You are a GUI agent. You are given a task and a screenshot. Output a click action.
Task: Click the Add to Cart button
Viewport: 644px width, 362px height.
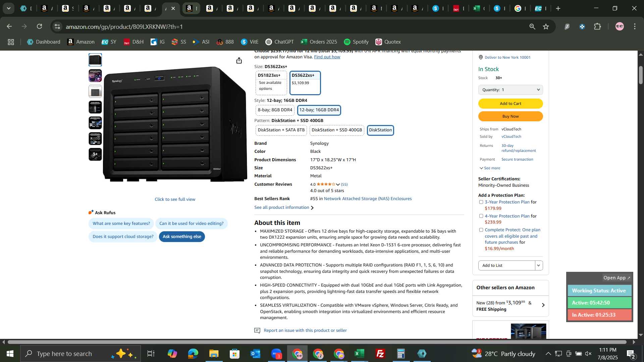pos(510,104)
